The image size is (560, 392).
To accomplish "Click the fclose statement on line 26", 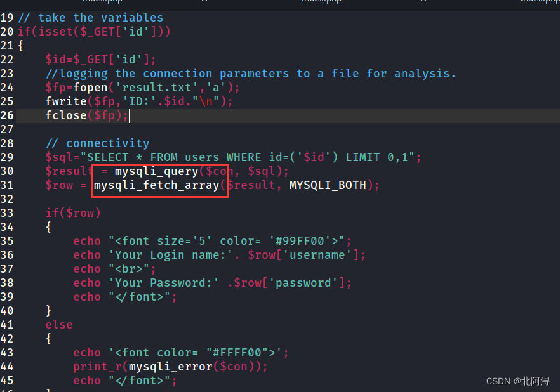I will (x=66, y=115).
